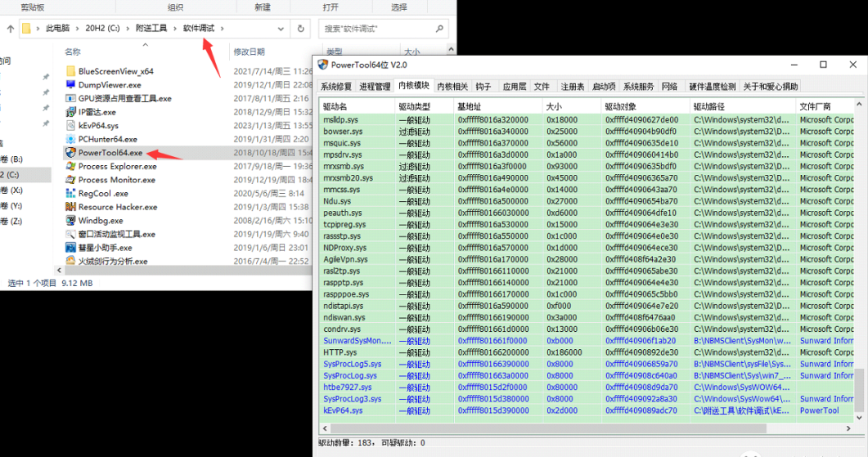Image resolution: width=868 pixels, height=457 pixels.
Task: Open the 注册表 tab in PowerTool
Action: pos(573,87)
